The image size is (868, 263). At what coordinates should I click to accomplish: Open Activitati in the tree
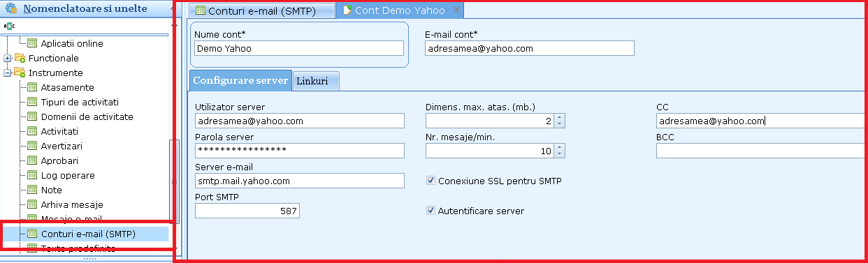click(59, 131)
